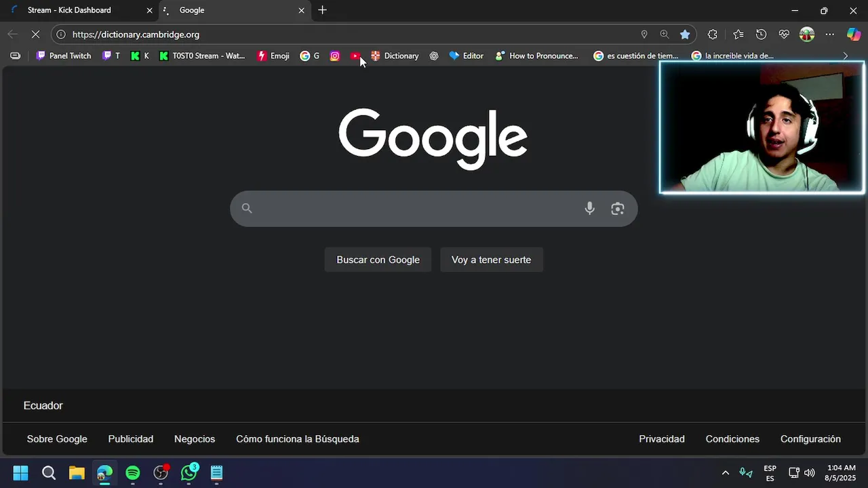Switch to the Stream - Kick Dashboard tab
Screen dimensions: 868x488
(80, 10)
